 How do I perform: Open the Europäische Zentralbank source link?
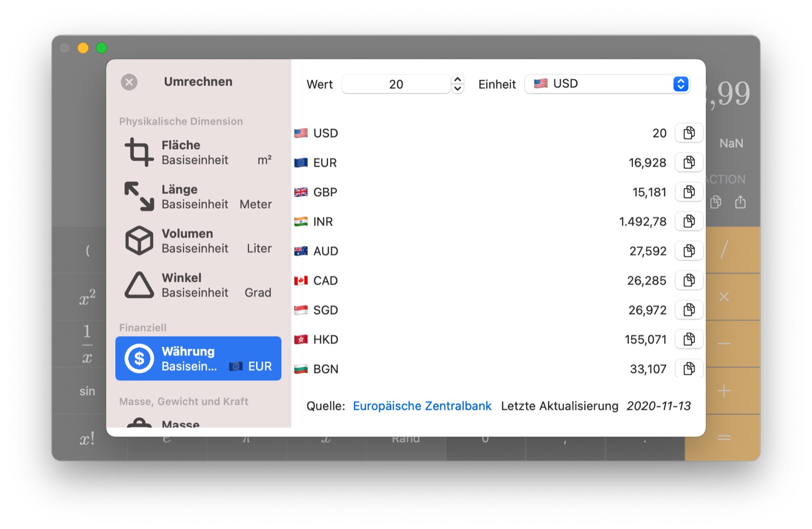point(422,406)
